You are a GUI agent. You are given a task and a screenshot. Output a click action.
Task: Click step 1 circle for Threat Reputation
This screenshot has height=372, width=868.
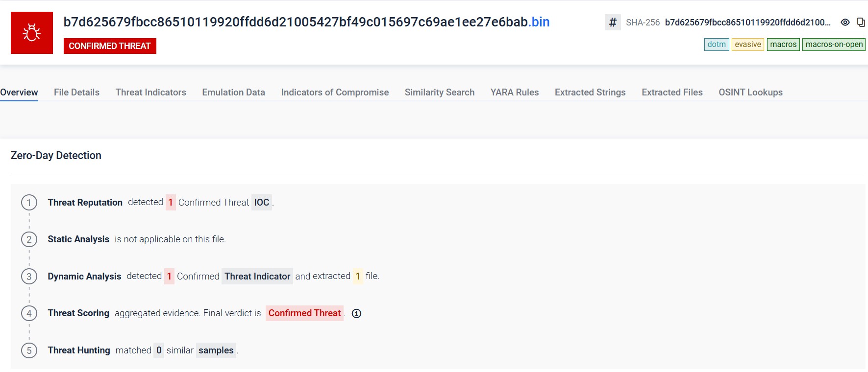tap(29, 203)
